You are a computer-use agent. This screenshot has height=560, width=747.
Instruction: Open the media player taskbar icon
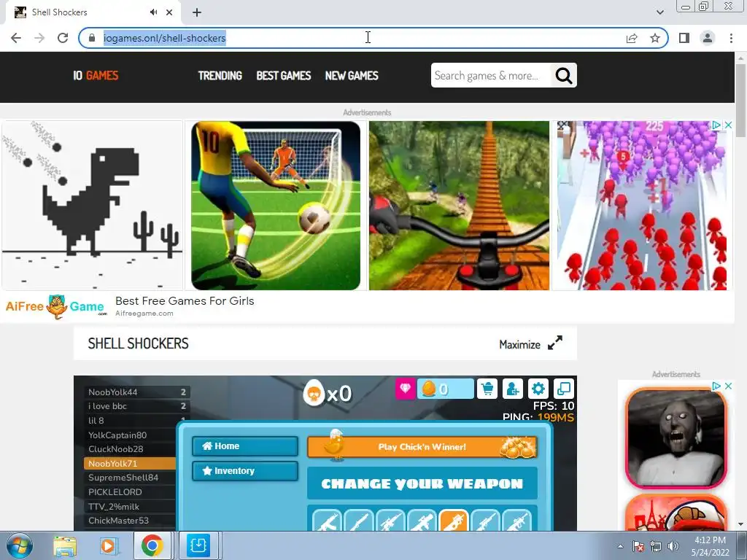pyautogui.click(x=108, y=545)
